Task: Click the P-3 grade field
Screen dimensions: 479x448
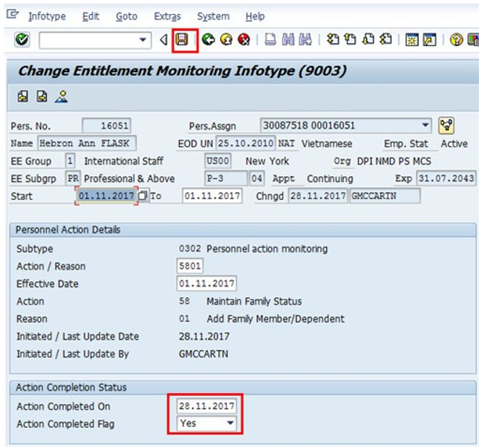Action: pyautogui.click(x=226, y=178)
